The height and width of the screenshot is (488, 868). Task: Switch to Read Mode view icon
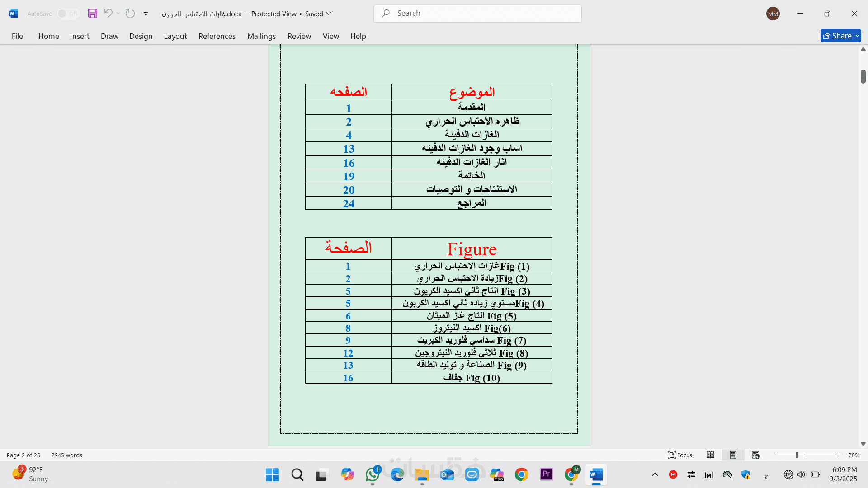click(710, 455)
